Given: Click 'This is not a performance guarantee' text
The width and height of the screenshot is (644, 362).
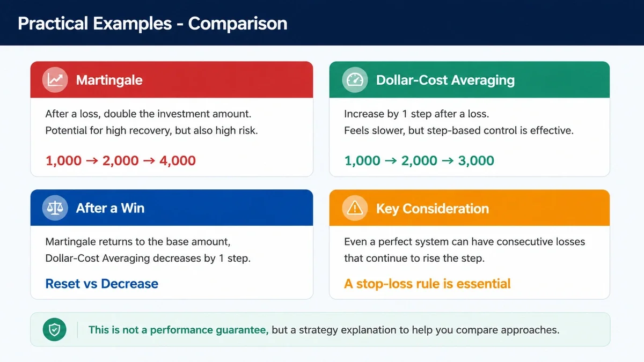Looking at the screenshot, I should tap(179, 330).
